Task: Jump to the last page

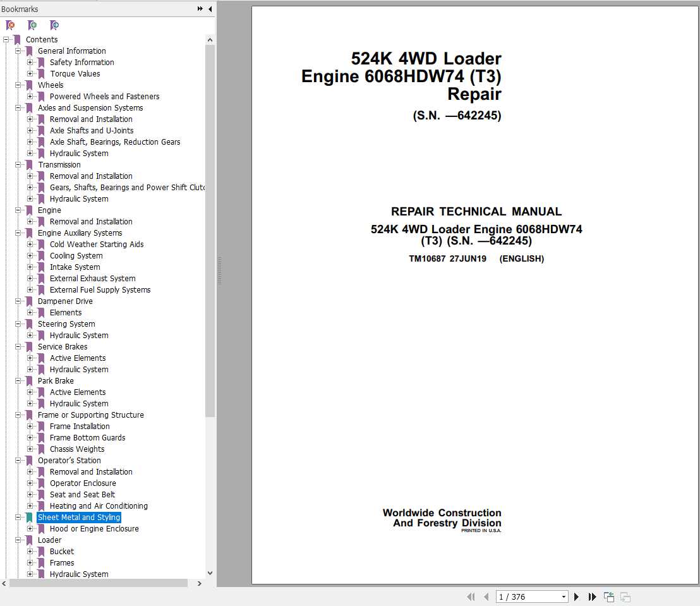Action: 592,597
